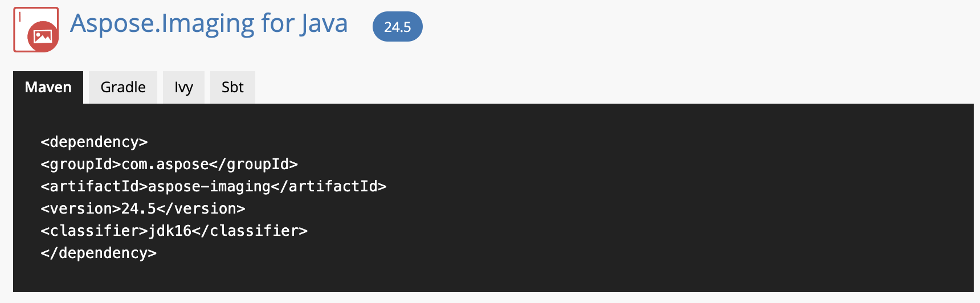Viewport: 980px width, 303px height.
Task: Show the Sbt dependency tab
Action: point(232,87)
